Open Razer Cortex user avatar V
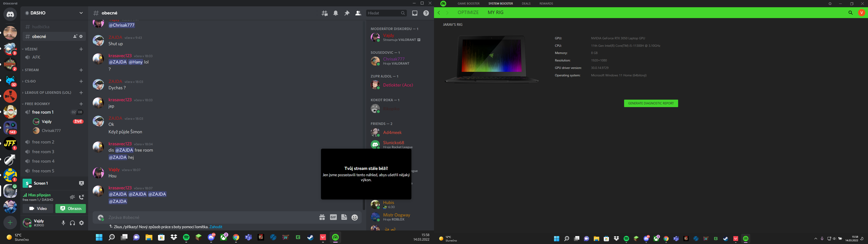 [x=862, y=13]
